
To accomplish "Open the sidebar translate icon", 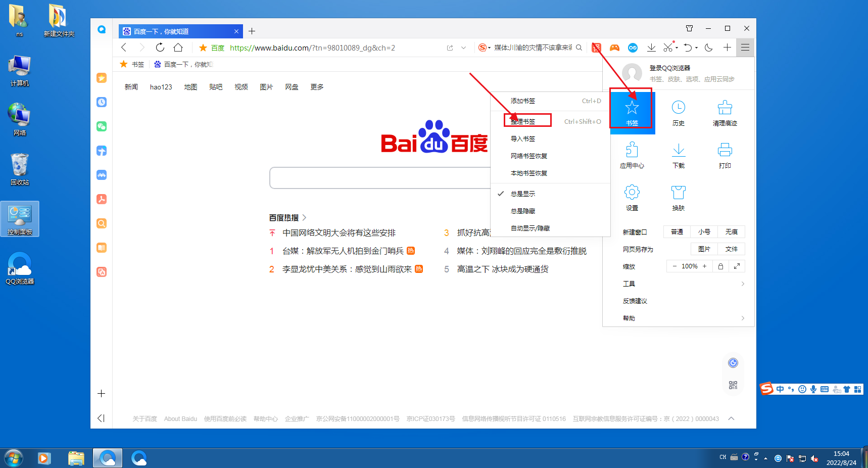I will [102, 272].
